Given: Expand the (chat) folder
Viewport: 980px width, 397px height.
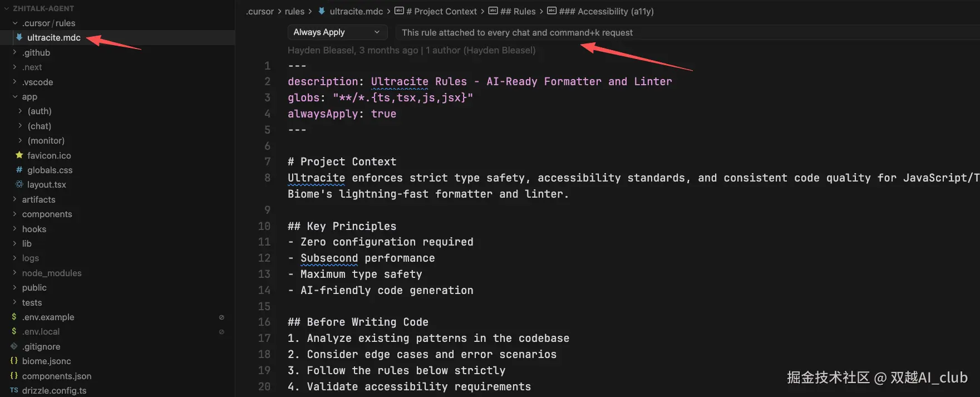Looking at the screenshot, I should (x=40, y=126).
